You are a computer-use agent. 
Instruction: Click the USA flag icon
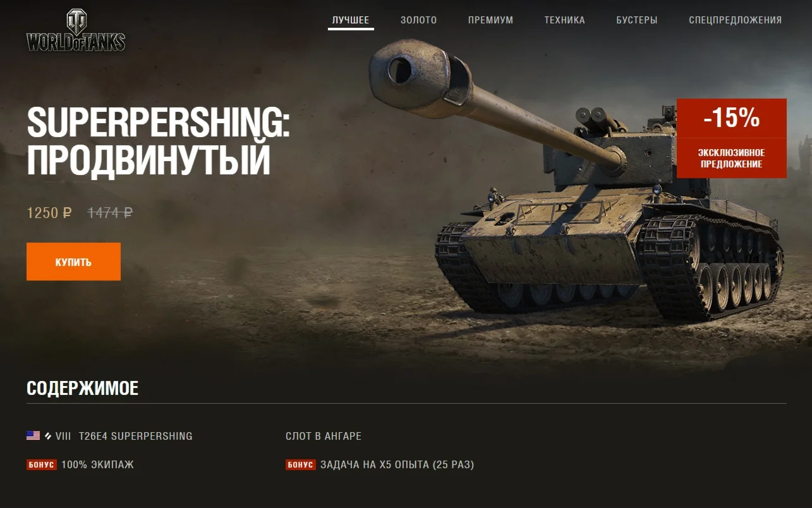[x=33, y=436]
